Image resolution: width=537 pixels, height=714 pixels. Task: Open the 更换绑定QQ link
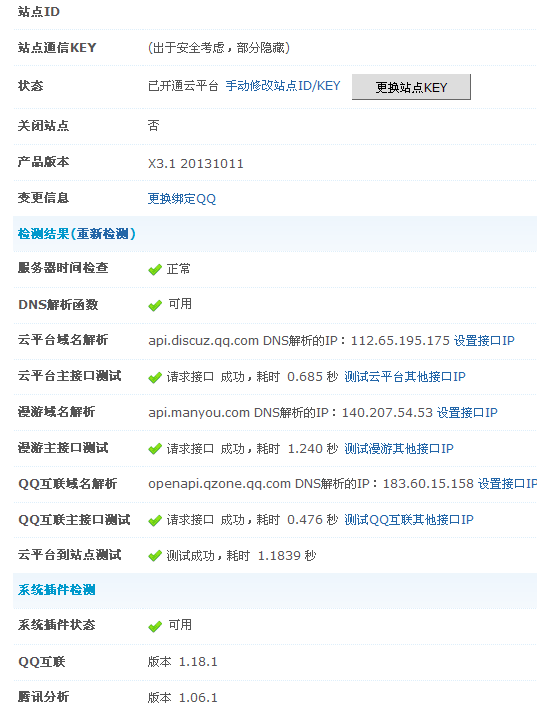[182, 199]
